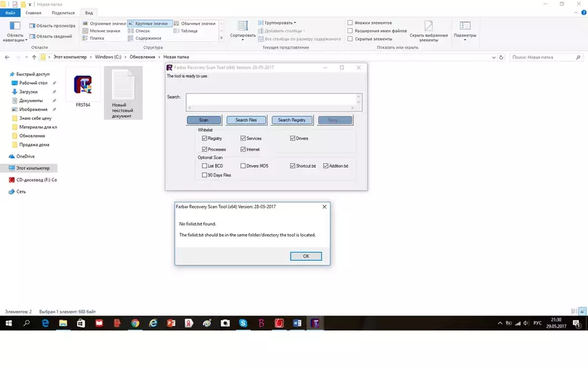Click Search Files button
The image size is (588, 369).
[246, 120]
